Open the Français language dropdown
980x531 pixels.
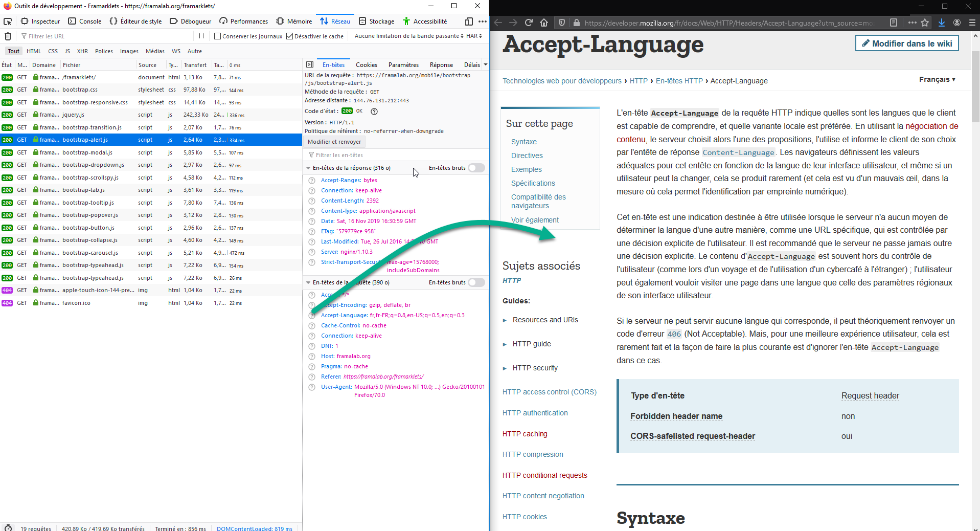tap(937, 79)
